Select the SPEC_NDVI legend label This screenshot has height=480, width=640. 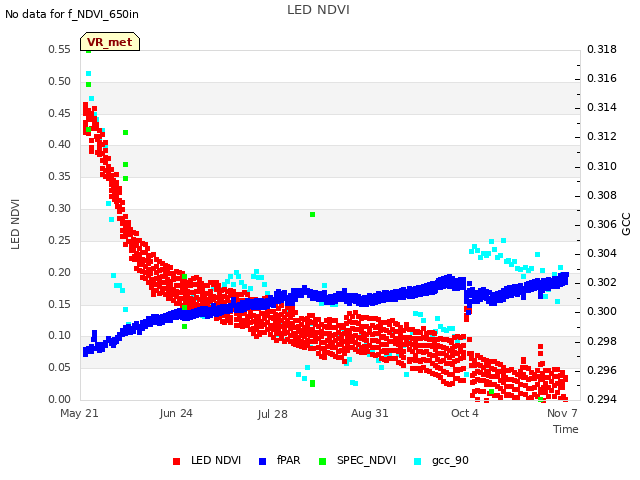(366, 461)
